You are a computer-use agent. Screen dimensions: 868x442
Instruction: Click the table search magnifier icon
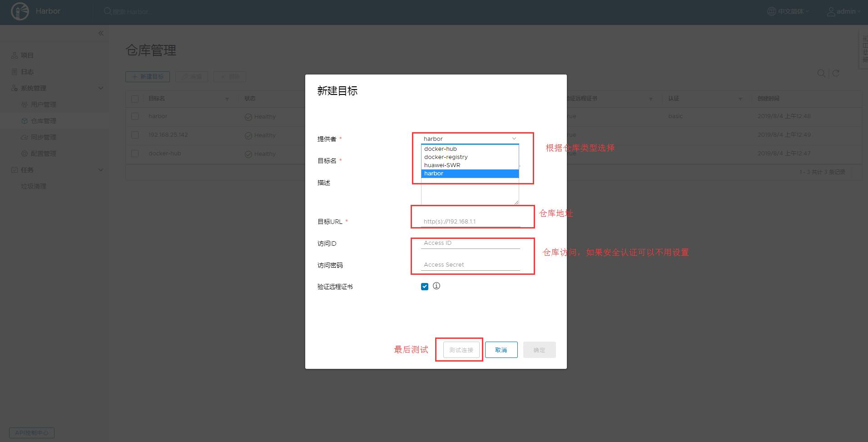[821, 73]
